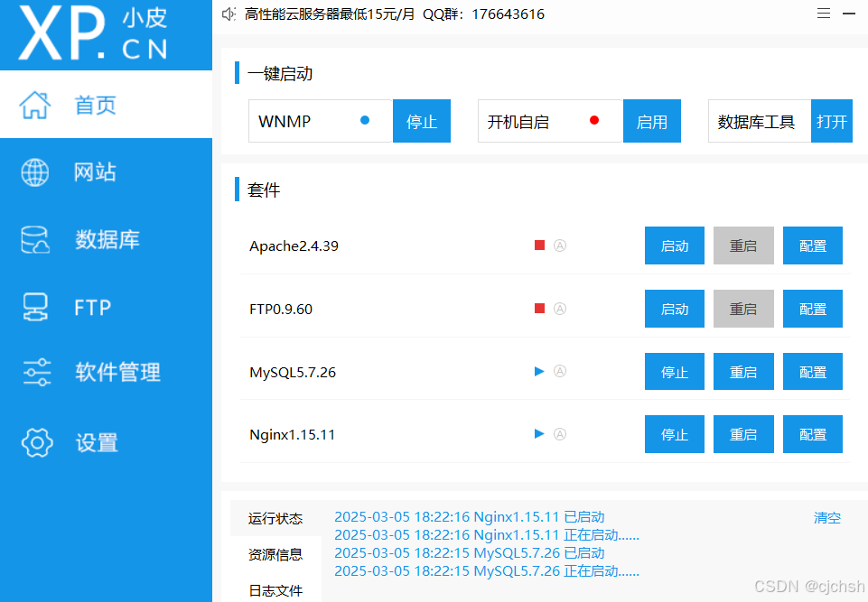
Task: Enable 开机自启 with the 启用 button
Action: pos(651,121)
